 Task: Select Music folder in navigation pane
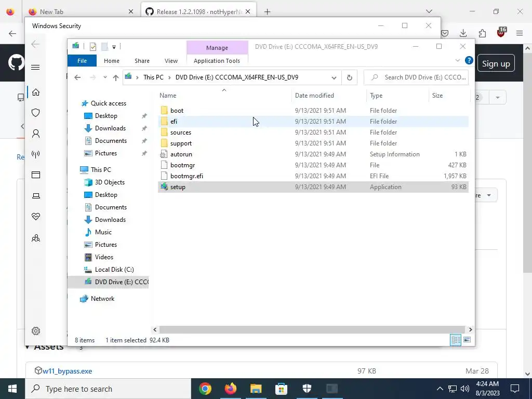pos(103,232)
